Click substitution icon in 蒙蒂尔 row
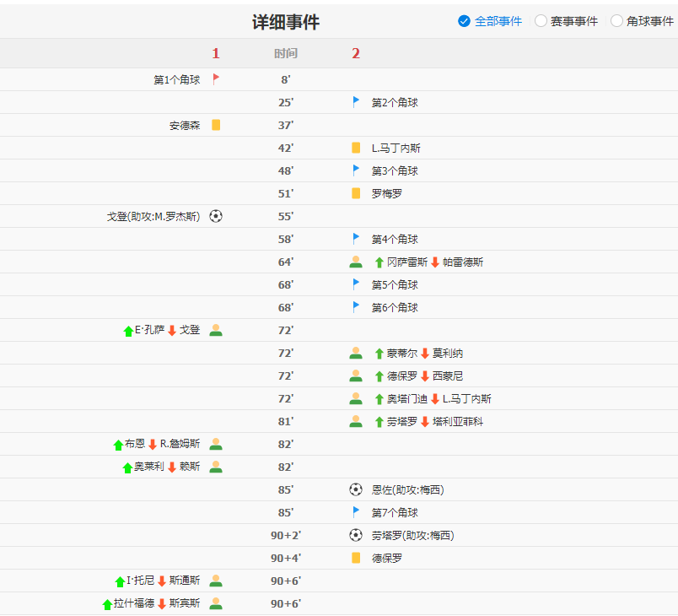This screenshot has width=678, height=616. pyautogui.click(x=356, y=353)
